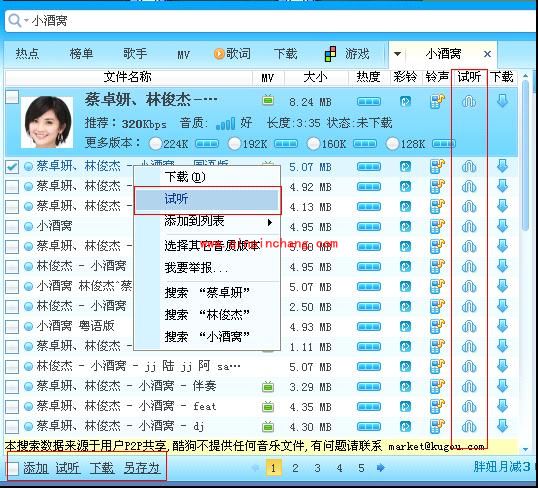Screen dimensions: 538x488
Task: Click headphone icon of the 4.13 MB row
Action: (x=469, y=207)
